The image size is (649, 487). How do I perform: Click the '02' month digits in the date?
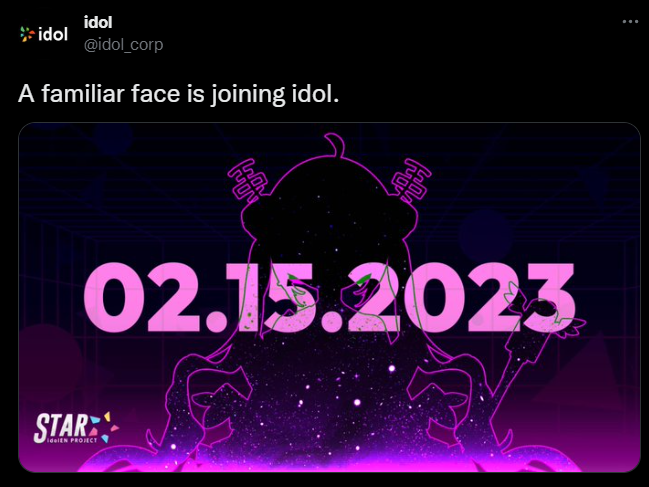click(x=142, y=297)
